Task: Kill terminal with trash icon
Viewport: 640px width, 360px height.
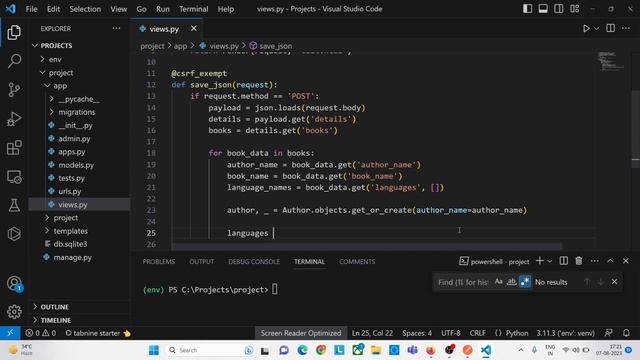Action: [x=579, y=261]
